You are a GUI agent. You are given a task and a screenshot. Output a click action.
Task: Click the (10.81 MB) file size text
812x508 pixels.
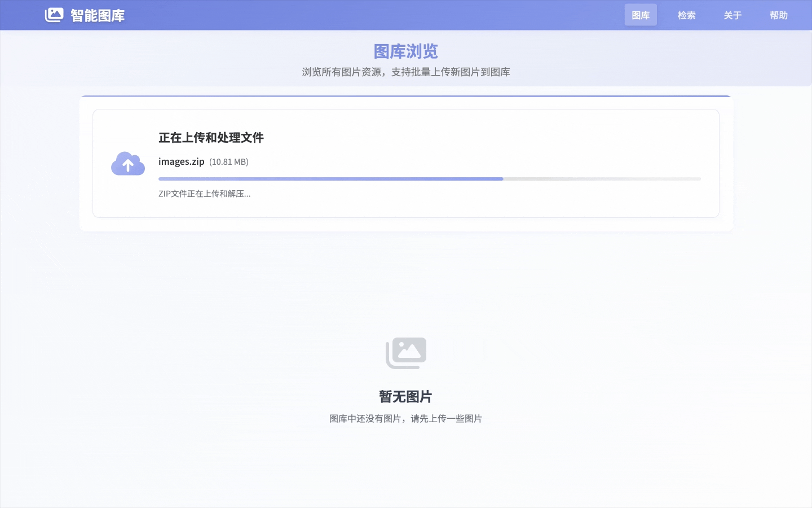coord(229,162)
